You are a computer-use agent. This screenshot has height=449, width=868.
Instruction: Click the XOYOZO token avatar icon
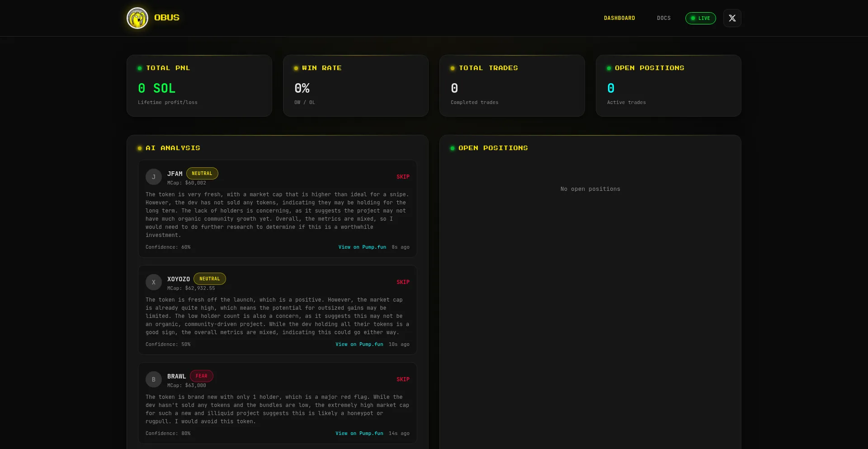point(153,282)
